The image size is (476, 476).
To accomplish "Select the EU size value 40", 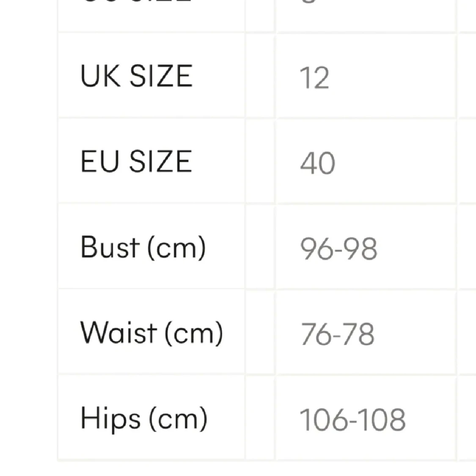I will click(x=317, y=163).
